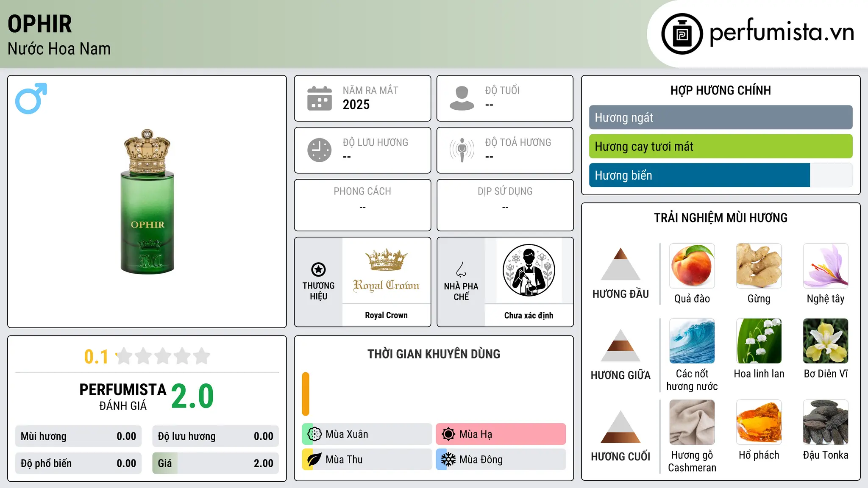The width and height of the screenshot is (868, 488).
Task: Click the middle notes pyramid icon
Action: [x=620, y=345]
